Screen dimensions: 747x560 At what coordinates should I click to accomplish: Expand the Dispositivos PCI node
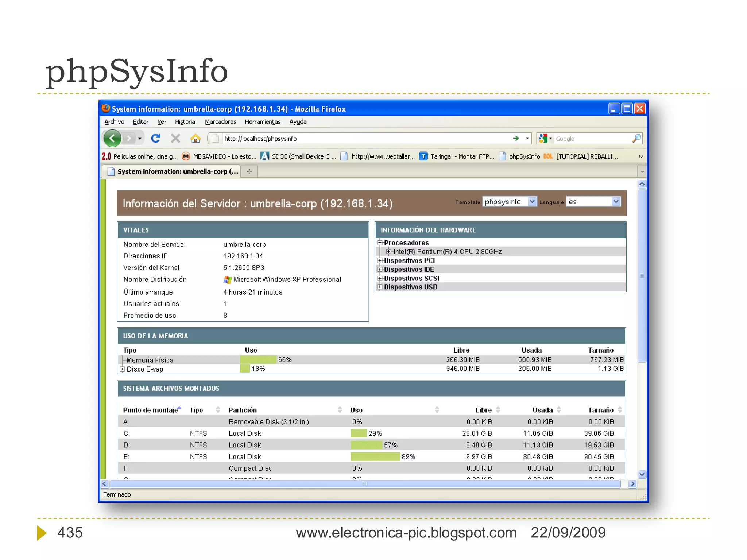(x=380, y=261)
